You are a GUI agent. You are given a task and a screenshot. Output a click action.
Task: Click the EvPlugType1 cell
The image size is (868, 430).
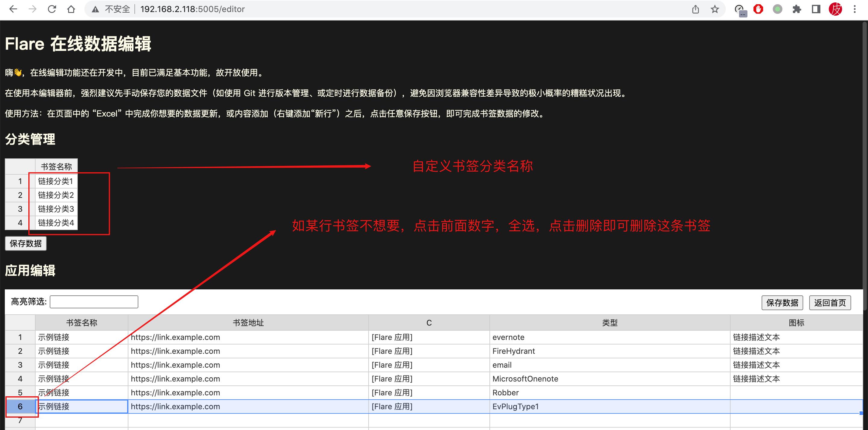(610, 407)
